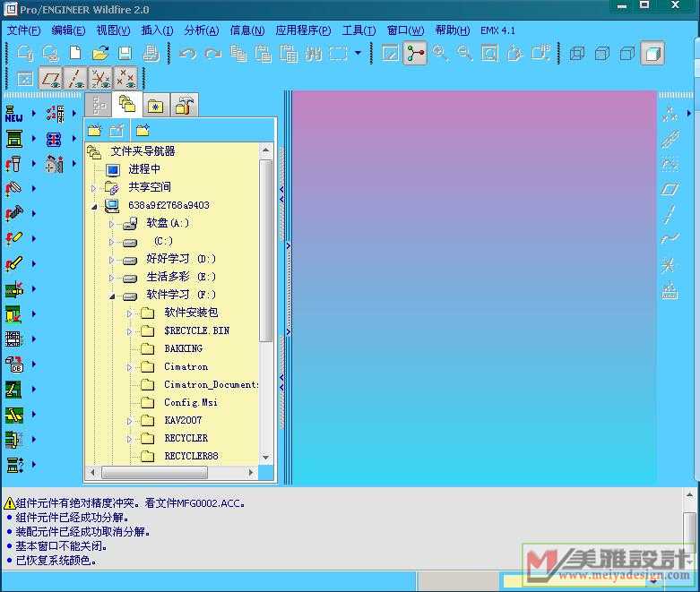Print using the printer toolbar icon
Image resolution: width=700 pixels, height=592 pixels.
pyautogui.click(x=151, y=54)
